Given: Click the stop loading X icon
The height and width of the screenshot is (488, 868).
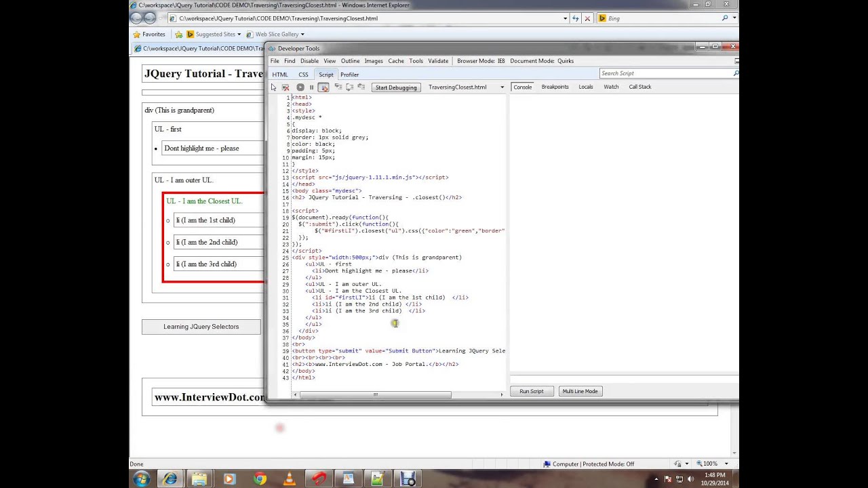Looking at the screenshot, I should [587, 18].
